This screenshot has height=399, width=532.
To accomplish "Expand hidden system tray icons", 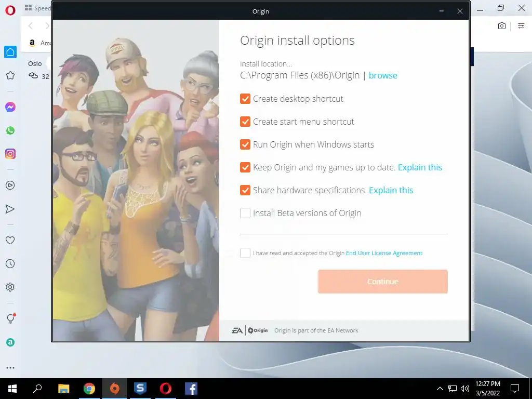I will point(440,389).
